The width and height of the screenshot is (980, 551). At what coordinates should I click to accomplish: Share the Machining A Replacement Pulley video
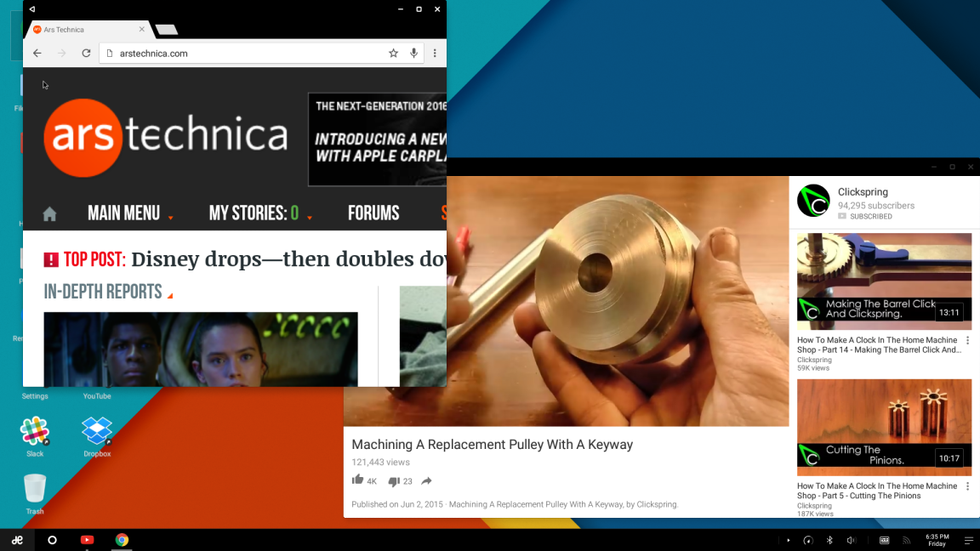[x=425, y=480]
